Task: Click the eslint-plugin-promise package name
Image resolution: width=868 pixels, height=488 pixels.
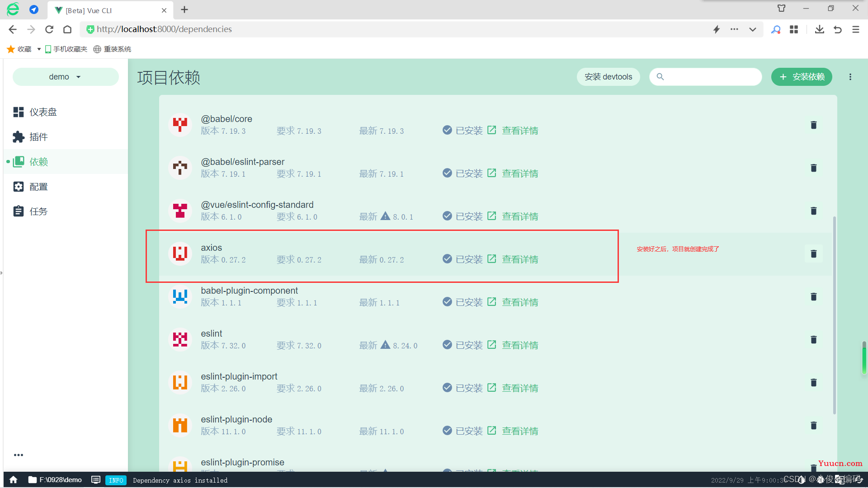Action: click(x=242, y=462)
